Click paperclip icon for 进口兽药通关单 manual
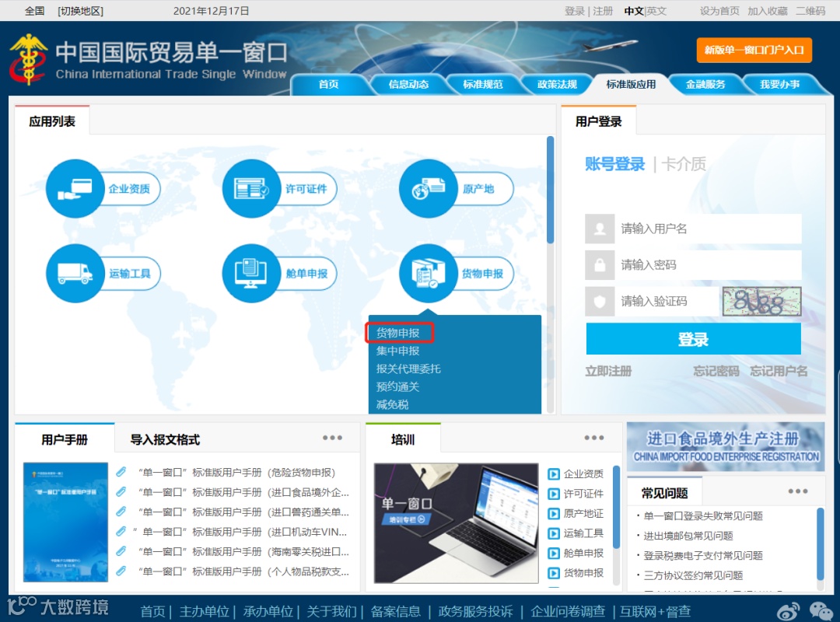The width and height of the screenshot is (840, 622). [x=121, y=512]
